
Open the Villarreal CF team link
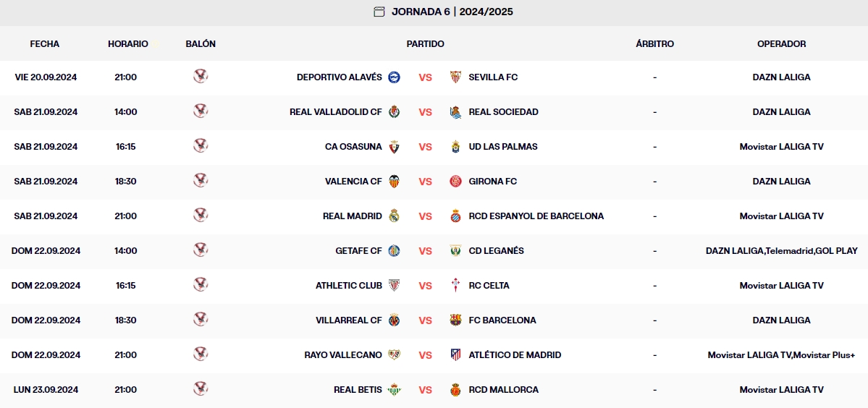349,320
